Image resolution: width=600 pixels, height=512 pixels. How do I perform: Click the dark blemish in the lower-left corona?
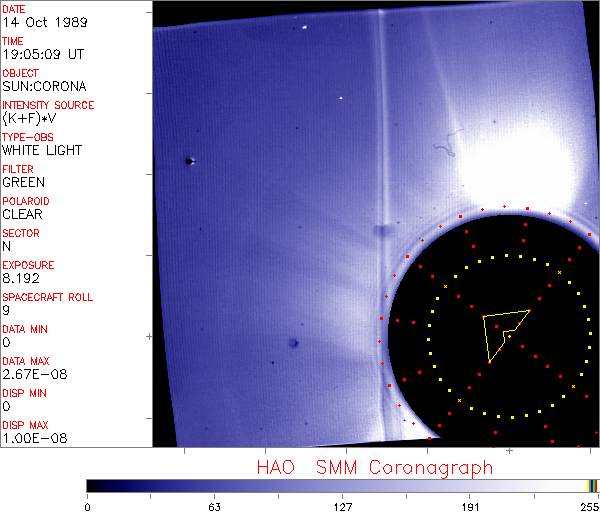point(293,344)
